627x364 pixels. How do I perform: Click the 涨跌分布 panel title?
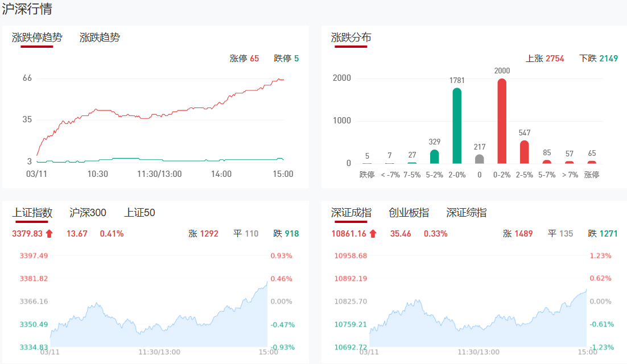coord(351,38)
